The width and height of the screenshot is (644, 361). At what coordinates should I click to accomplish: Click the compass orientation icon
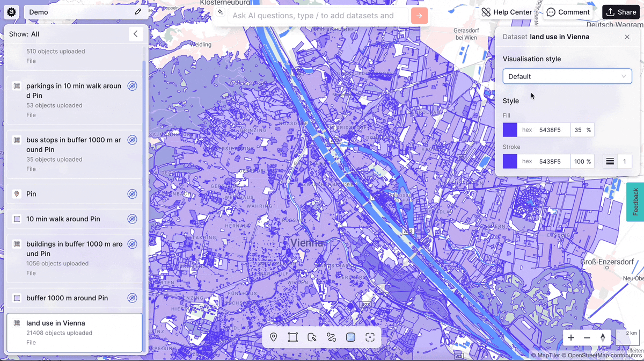603,338
